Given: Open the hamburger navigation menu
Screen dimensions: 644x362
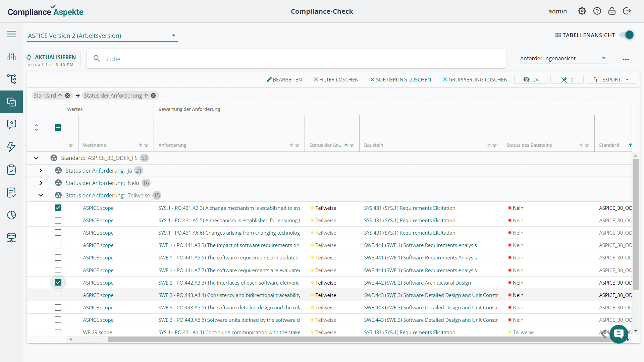Looking at the screenshot, I should pos(11,34).
